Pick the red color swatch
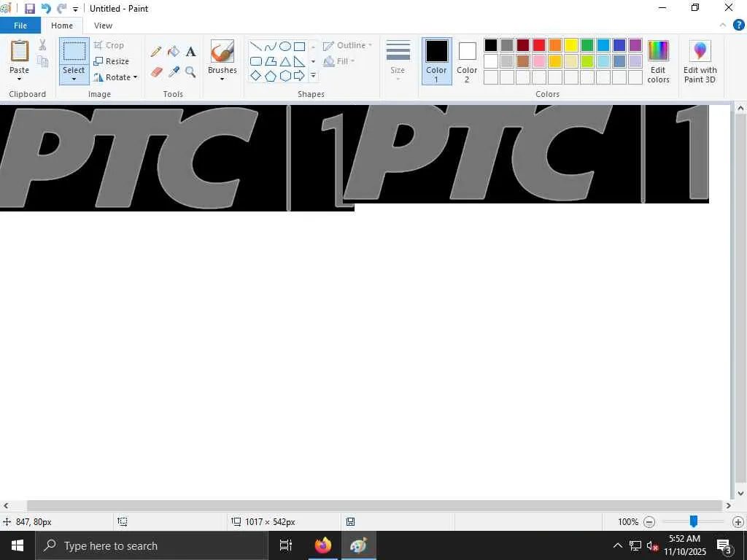The image size is (747, 560). coord(539,45)
